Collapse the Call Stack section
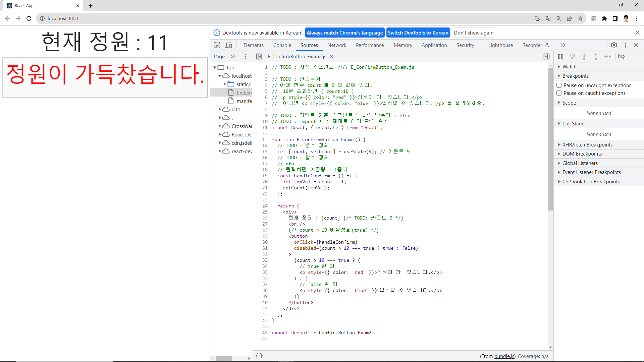 (573, 124)
